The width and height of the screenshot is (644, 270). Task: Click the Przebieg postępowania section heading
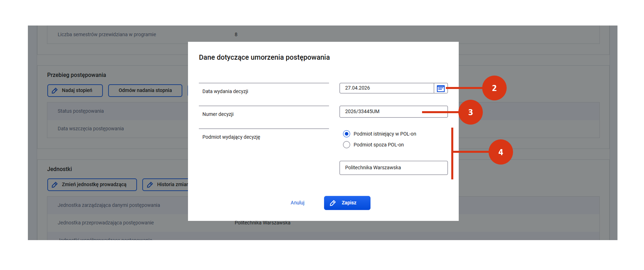(x=77, y=75)
